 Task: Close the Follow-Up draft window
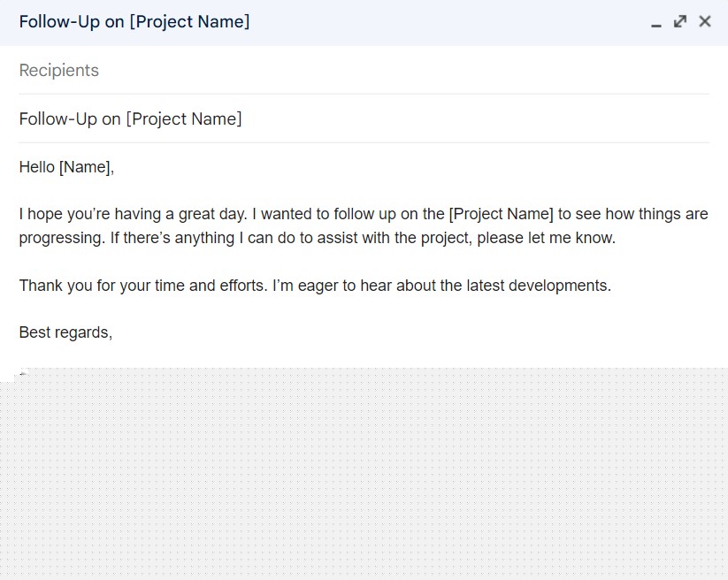tap(705, 21)
